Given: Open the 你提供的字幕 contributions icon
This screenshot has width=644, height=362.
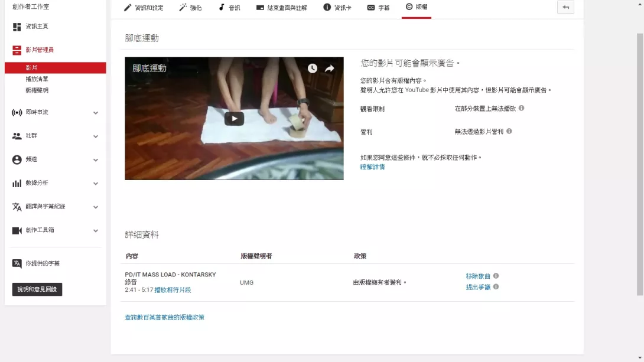Looking at the screenshot, I should tap(17, 263).
